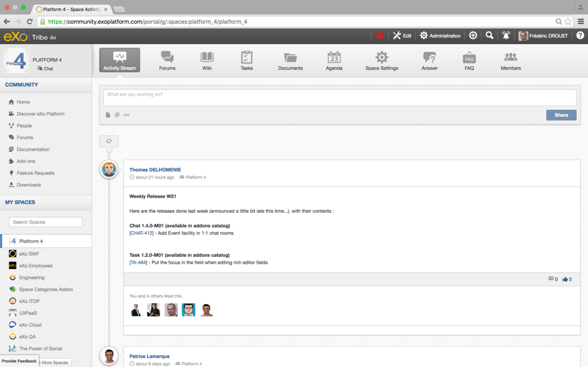588x367 pixels.
Task: Open the FAQ application
Action: (x=469, y=60)
